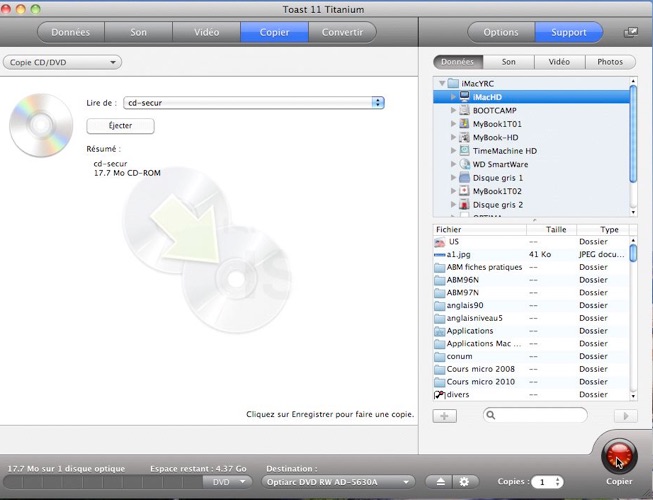
Task: Show Photos in media browser
Action: click(x=610, y=62)
